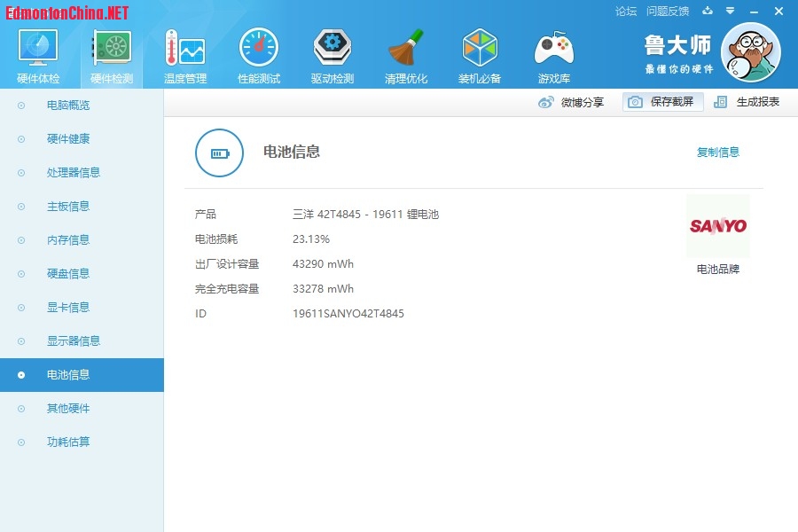Minimize the 鲁大师 window

(x=755, y=12)
